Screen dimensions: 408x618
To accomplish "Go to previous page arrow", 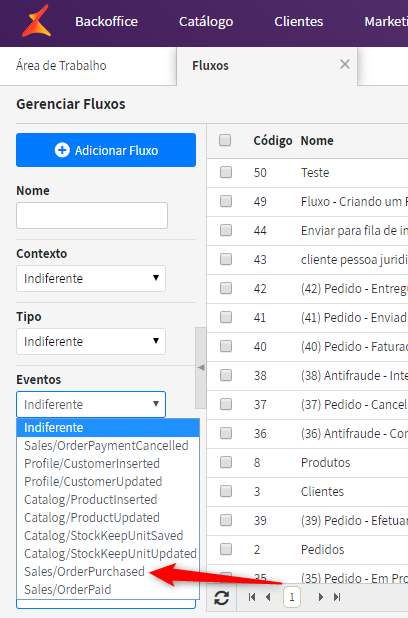I will (x=268, y=597).
